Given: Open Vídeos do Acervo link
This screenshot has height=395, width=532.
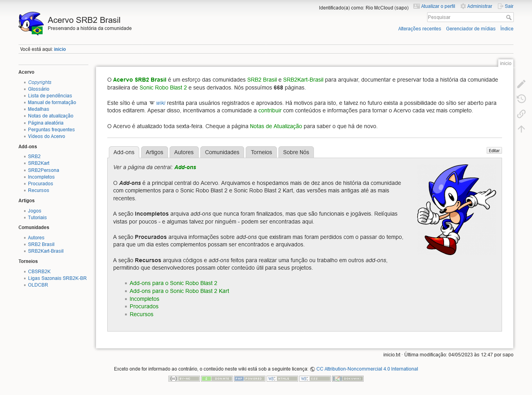Looking at the screenshot, I should pos(47,136).
